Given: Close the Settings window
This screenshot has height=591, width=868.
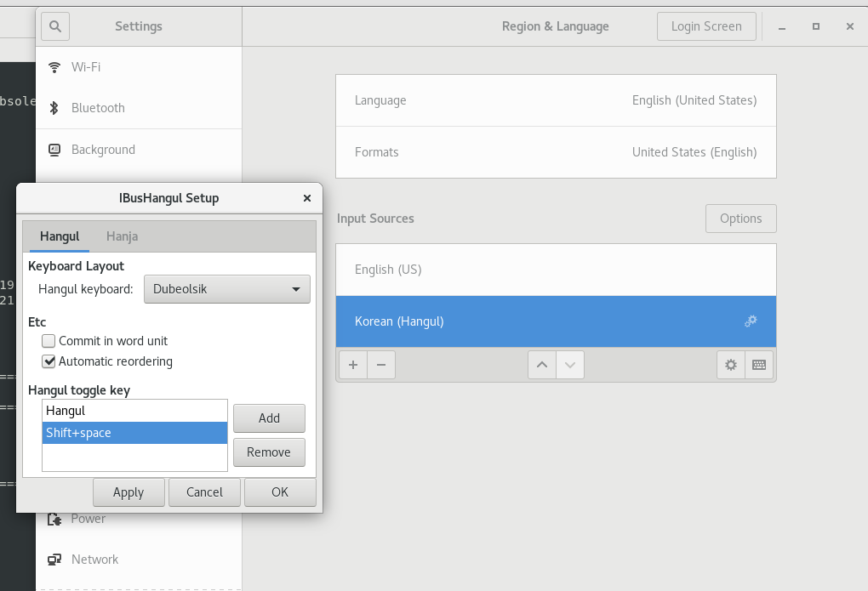Looking at the screenshot, I should point(850,26).
